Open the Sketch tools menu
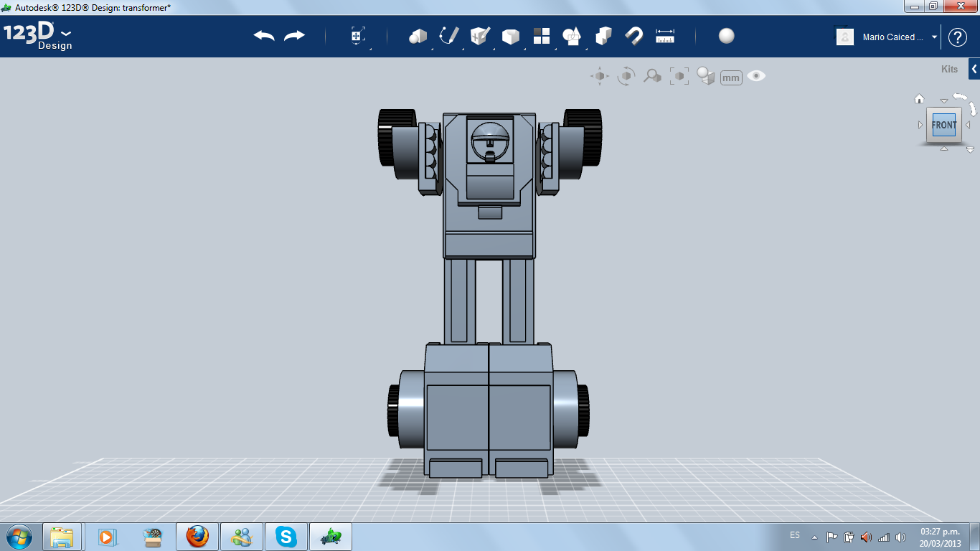The height and width of the screenshot is (551, 980). coord(449,36)
